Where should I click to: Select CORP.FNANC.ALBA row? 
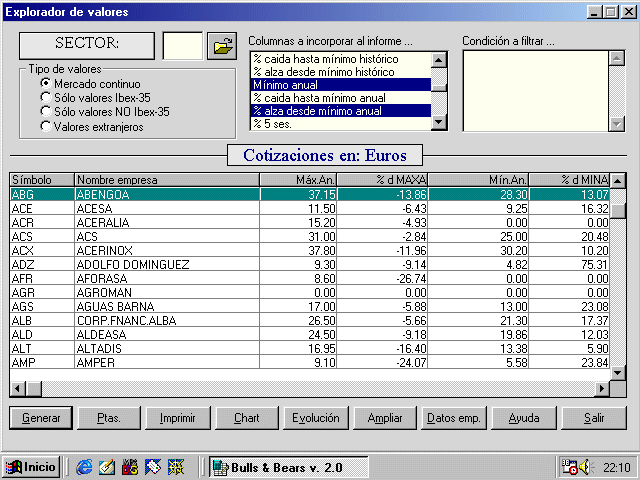[x=310, y=320]
